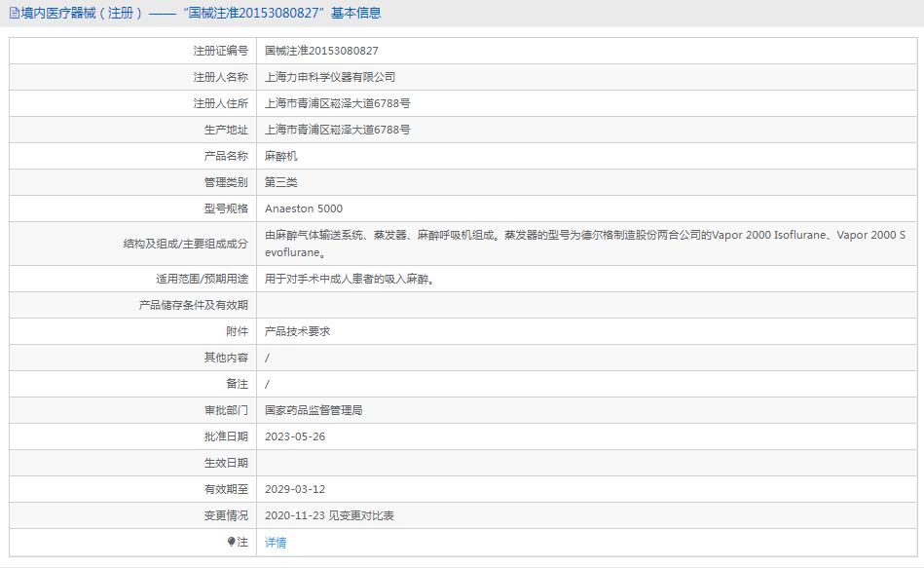Click registrant name 上海力申科学仪器有限公司
The height and width of the screenshot is (568, 924).
point(330,77)
